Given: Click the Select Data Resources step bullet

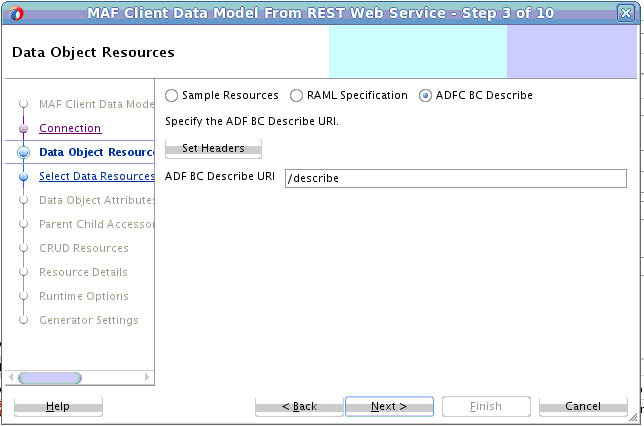Looking at the screenshot, I should 23,177.
